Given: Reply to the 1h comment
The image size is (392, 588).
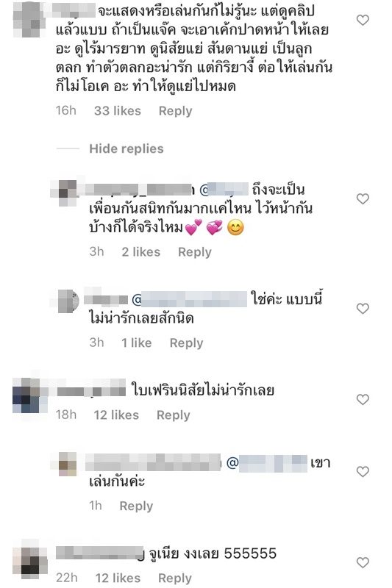Looking at the screenshot, I should point(136,506).
